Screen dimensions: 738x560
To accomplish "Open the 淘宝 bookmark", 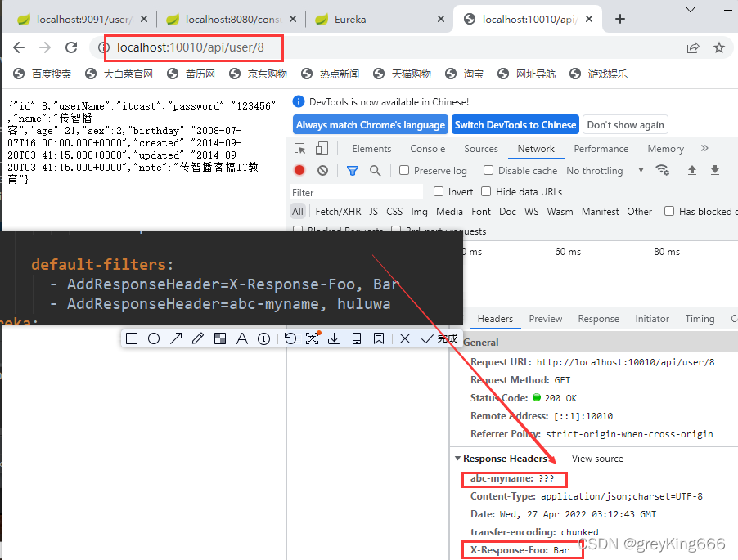I will [464, 74].
